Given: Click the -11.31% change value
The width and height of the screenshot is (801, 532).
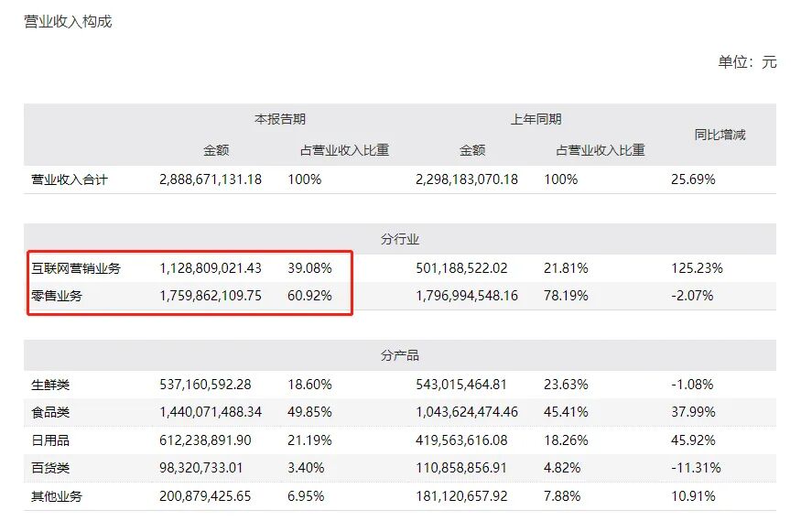Looking at the screenshot, I should tap(696, 468).
